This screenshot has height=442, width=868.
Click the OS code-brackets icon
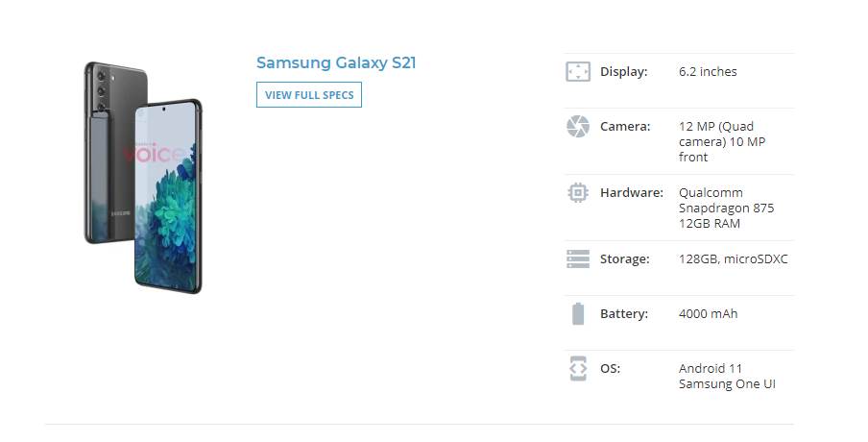click(577, 369)
